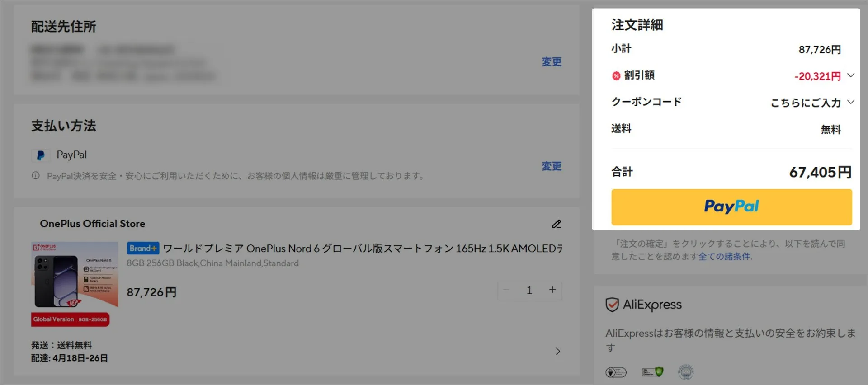Click 変更 to change shipping address
Screen dimensions: 868x385
point(552,62)
